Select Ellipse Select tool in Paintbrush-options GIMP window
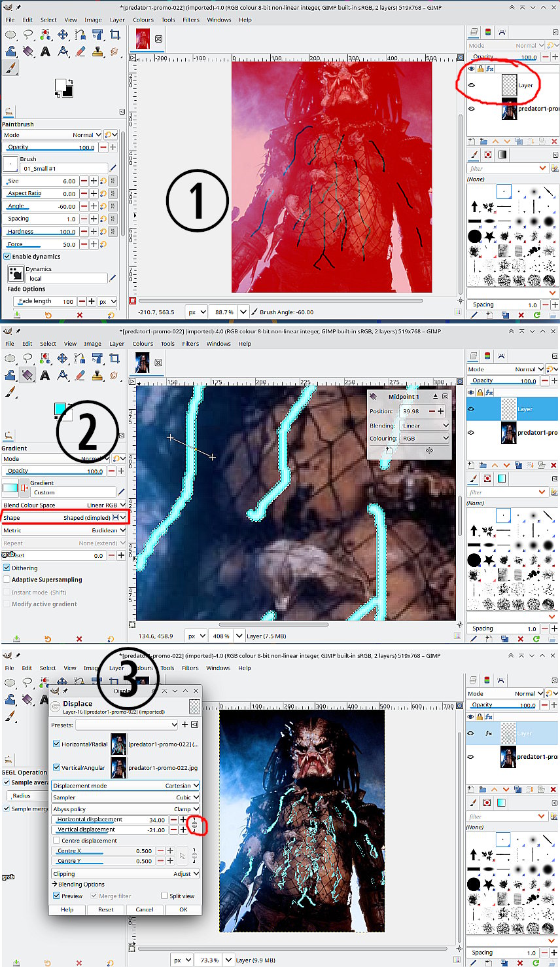 10,35
